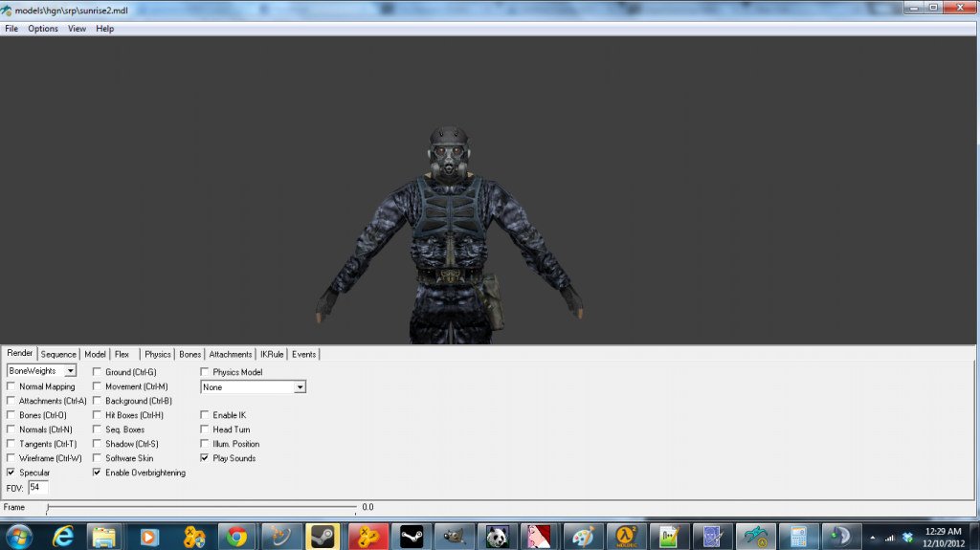This screenshot has height=550, width=980.
Task: Enable Normal Mapping checkbox
Action: point(11,386)
